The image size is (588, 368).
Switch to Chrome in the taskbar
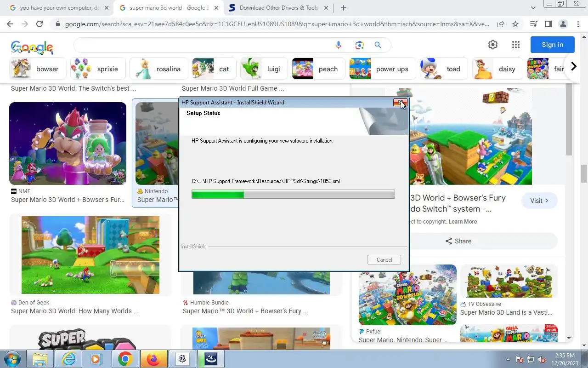pyautogui.click(x=125, y=359)
